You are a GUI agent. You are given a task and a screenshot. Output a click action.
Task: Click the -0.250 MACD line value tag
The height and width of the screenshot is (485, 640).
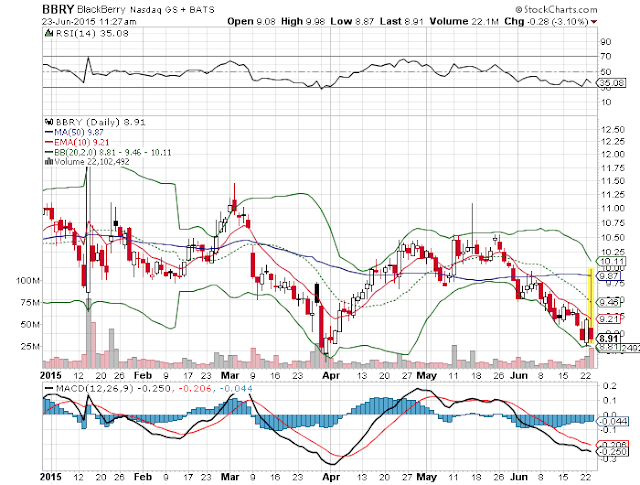(x=612, y=452)
